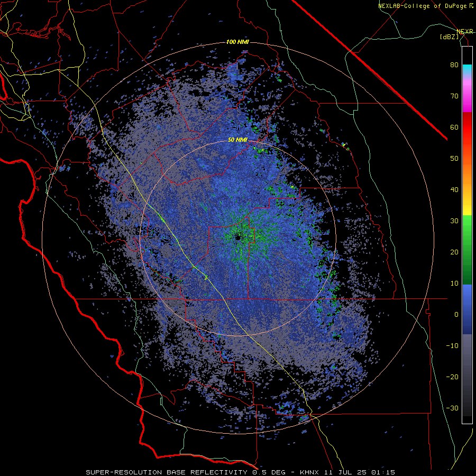Click the 30 value on the dBZ scale
The width and height of the screenshot is (476, 476).
coord(454,221)
